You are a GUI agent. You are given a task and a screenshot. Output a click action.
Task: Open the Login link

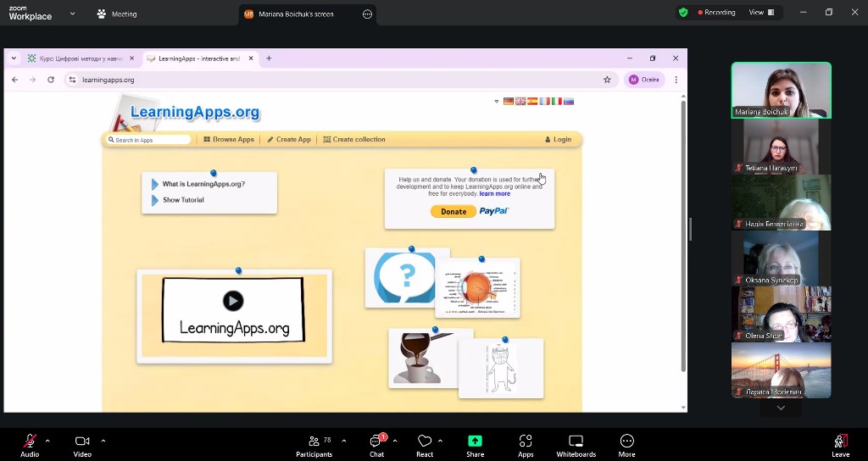(x=558, y=140)
